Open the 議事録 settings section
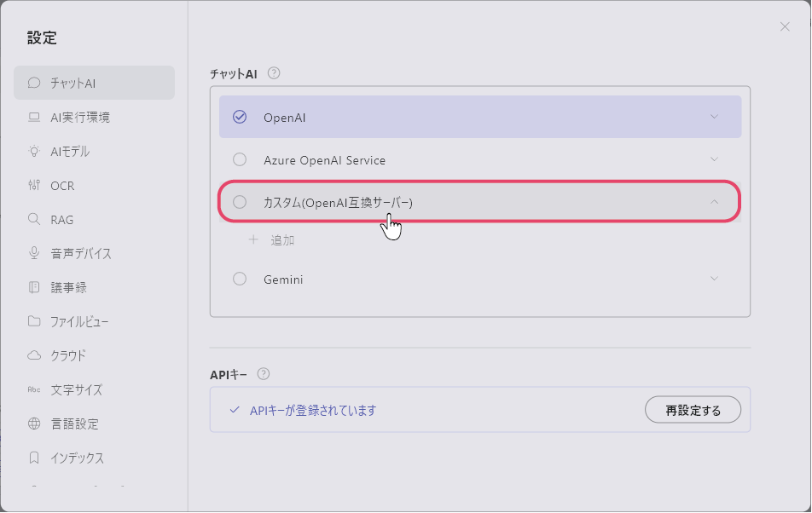Image resolution: width=812 pixels, height=513 pixels. click(68, 287)
